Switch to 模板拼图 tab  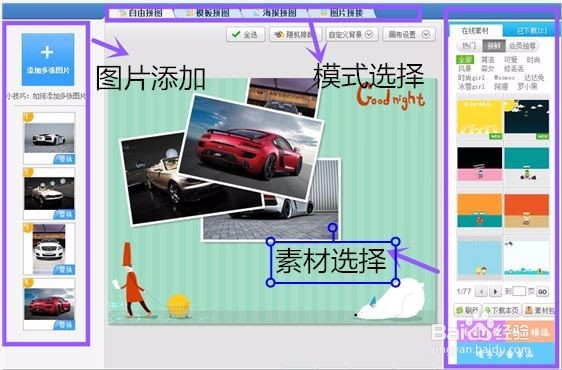pos(209,13)
